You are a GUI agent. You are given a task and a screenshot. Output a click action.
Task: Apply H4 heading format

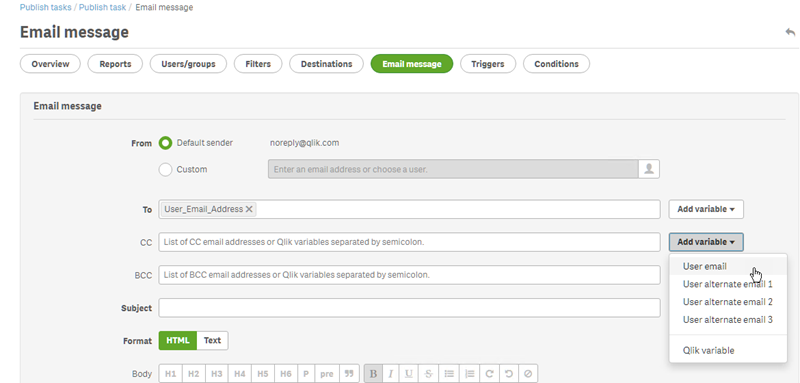point(240,374)
